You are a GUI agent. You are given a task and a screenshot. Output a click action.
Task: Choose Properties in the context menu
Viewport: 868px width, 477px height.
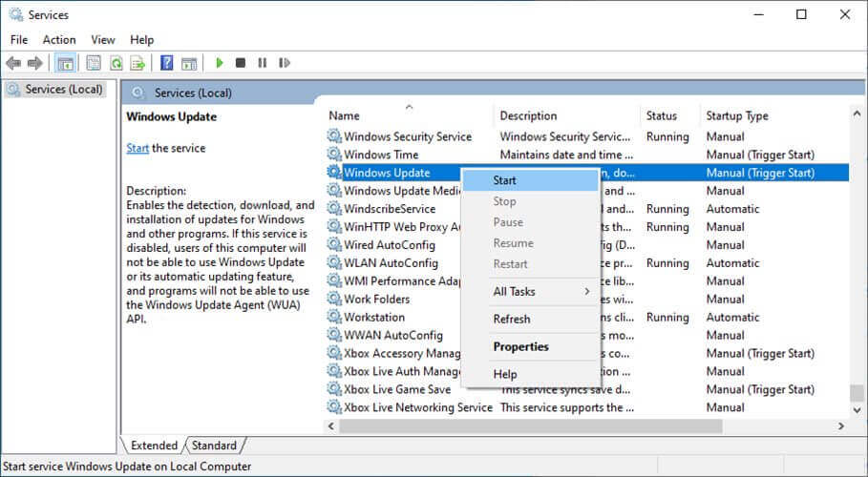point(530,346)
